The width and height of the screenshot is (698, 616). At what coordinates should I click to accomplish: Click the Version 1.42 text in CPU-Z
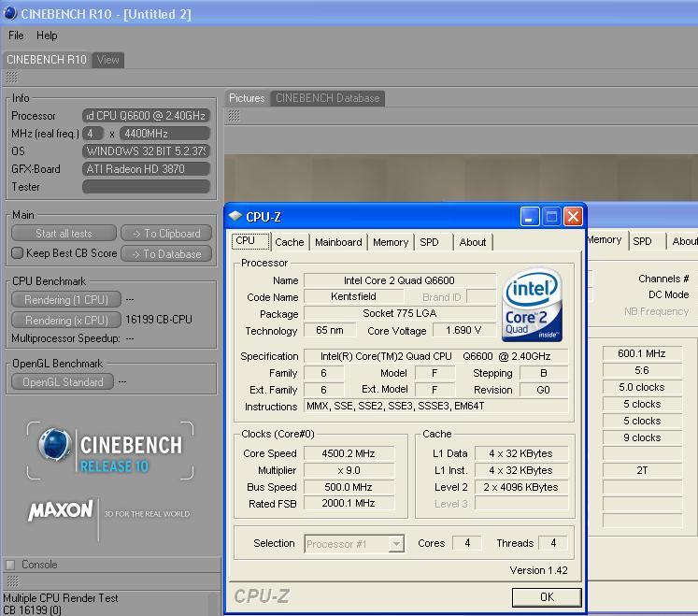coord(538,570)
